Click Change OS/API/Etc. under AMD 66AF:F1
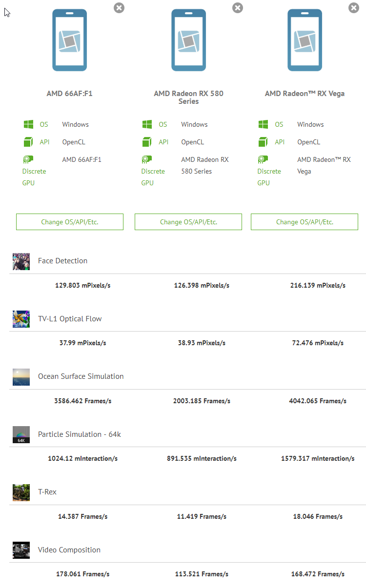The height and width of the screenshot is (588, 366). 70,222
